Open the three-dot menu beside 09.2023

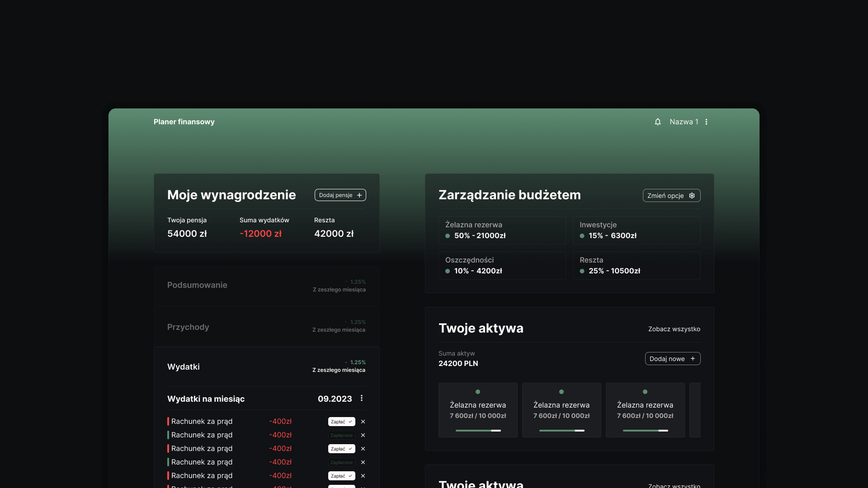coord(361,399)
